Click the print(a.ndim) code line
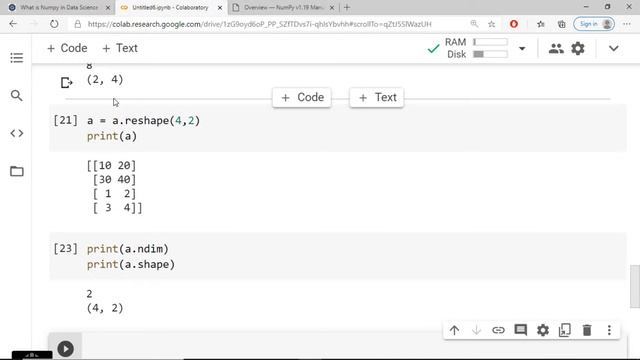Screen dimensions: 640x360 coord(128,249)
